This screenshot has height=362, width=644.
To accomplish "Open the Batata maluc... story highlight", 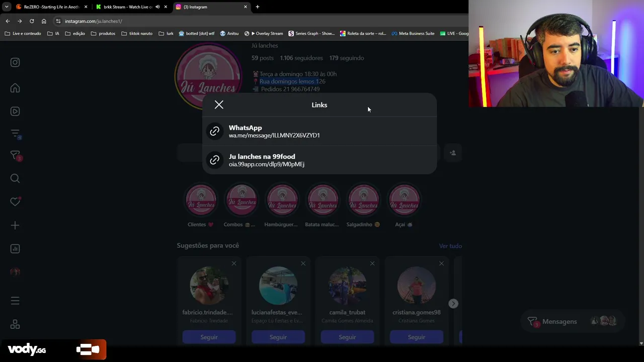I will 323,206.
